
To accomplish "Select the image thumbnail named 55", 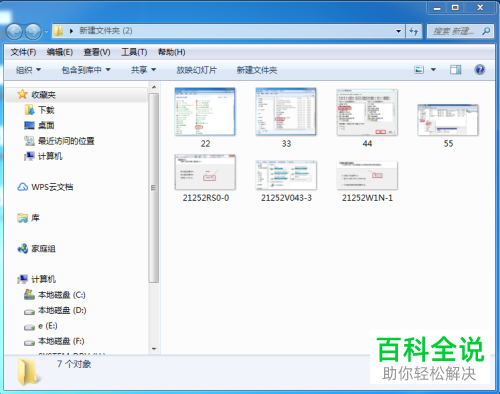I will 448,120.
